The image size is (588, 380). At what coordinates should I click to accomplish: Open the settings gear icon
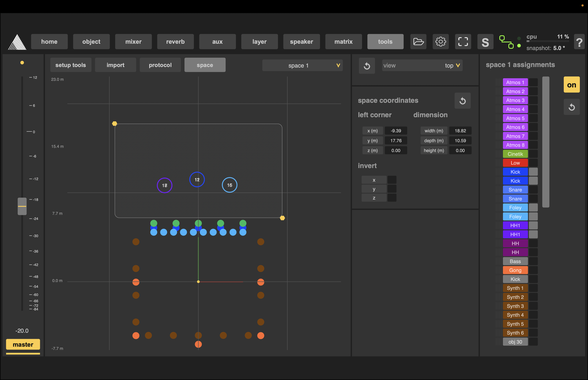[x=440, y=42]
